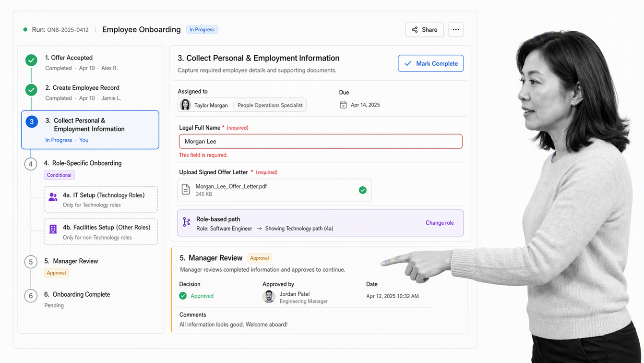Click the Change role link

[x=440, y=223]
